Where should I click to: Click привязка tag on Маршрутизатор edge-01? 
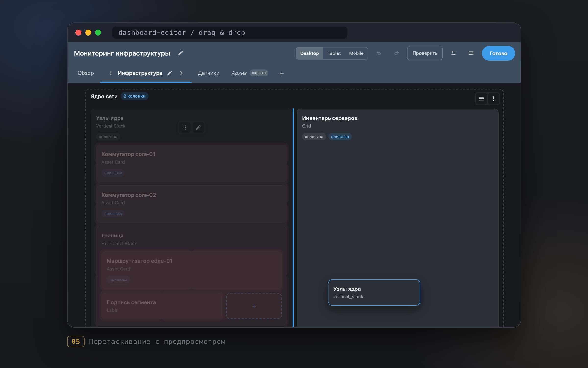coord(118,279)
